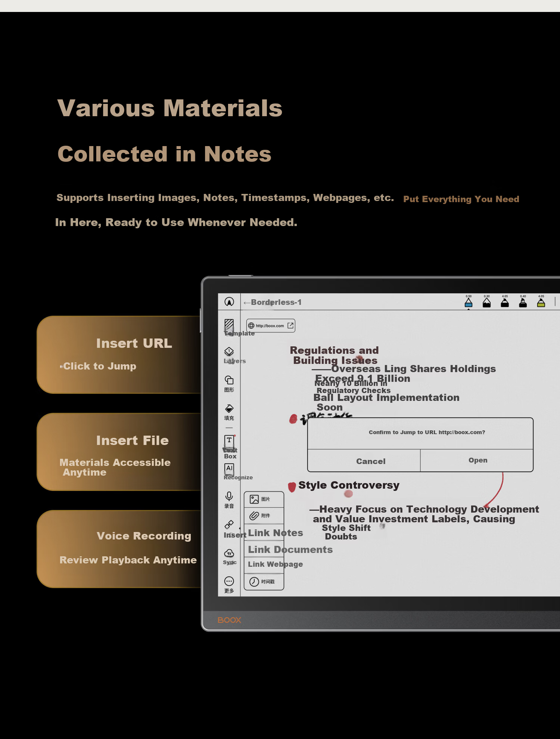Insert a timestamp (时间戳)
560x739 pixels.
264,582
